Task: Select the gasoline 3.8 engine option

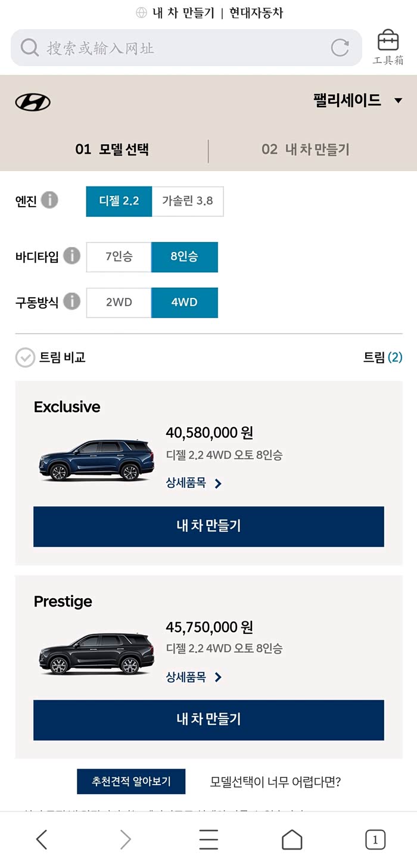Action: (187, 201)
